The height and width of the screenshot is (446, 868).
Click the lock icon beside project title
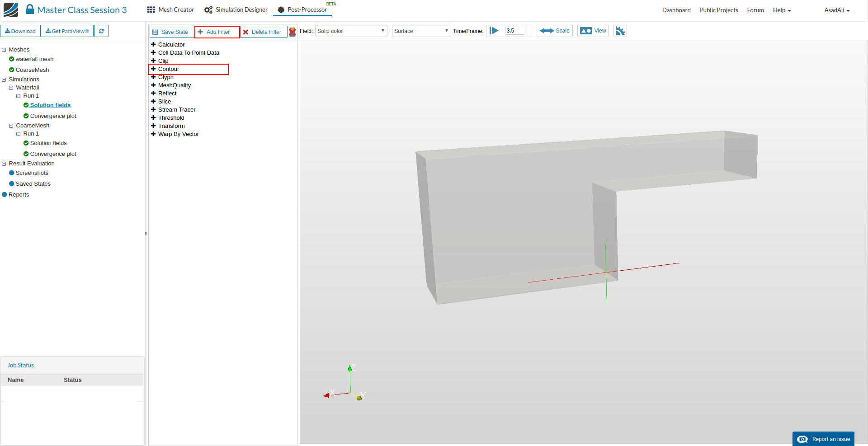[30, 9]
